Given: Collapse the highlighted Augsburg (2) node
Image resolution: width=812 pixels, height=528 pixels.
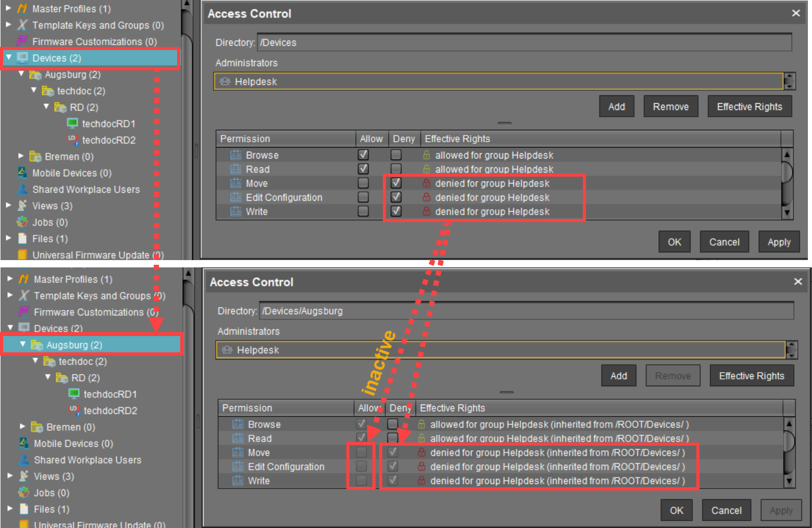Looking at the screenshot, I should pyautogui.click(x=22, y=345).
